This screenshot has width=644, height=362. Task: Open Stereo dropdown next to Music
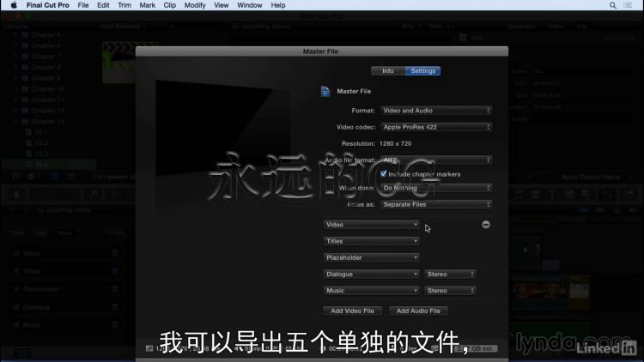(x=450, y=290)
